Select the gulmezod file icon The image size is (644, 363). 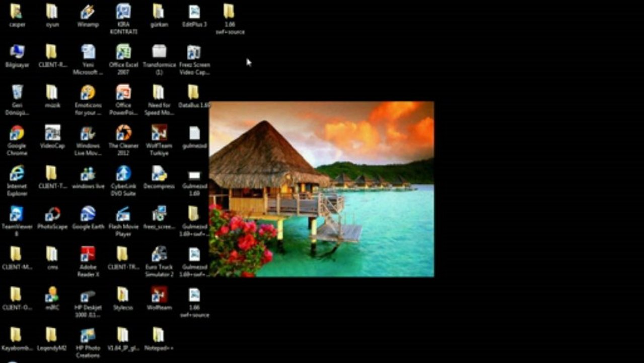[x=194, y=133]
